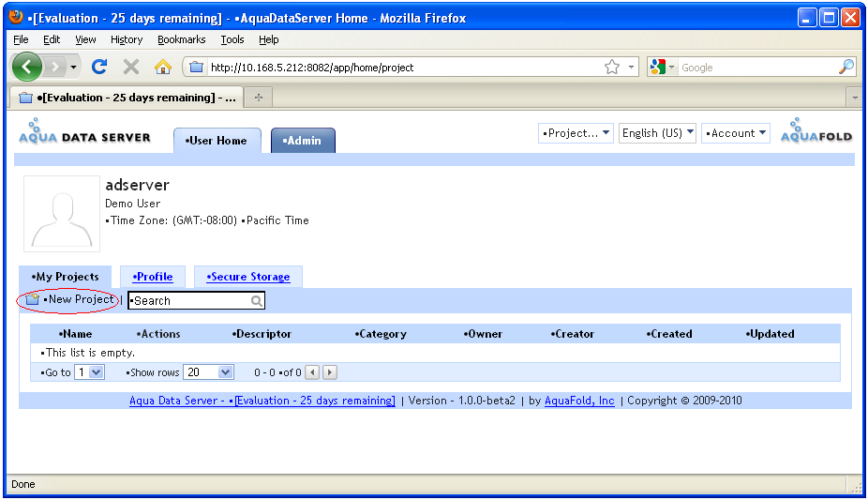Expand the Project dropdown
Image resolution: width=868 pixels, height=500 pixels.
pos(576,133)
